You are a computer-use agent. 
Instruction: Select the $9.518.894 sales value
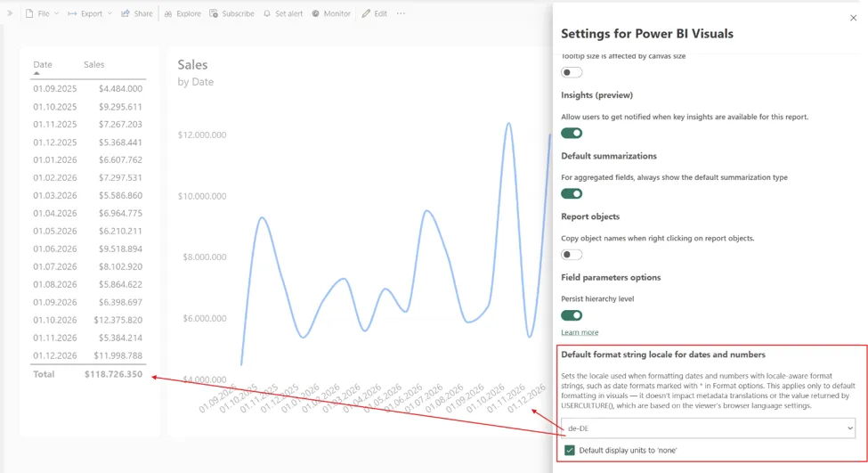coord(120,249)
